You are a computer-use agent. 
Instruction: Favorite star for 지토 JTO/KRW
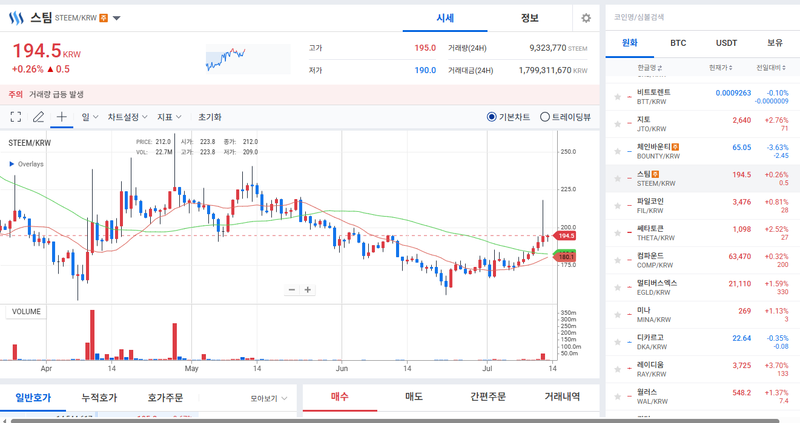(x=617, y=124)
